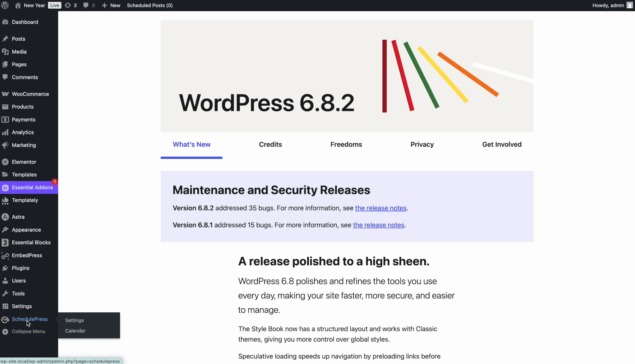Click the New Year site name
635x364 pixels.
click(35, 5)
